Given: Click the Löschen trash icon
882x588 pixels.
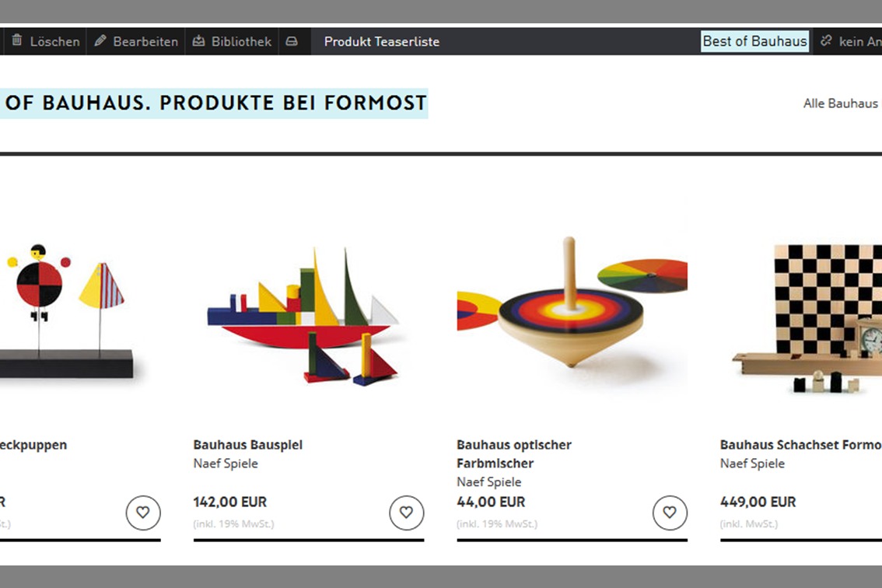Looking at the screenshot, I should click(x=16, y=41).
